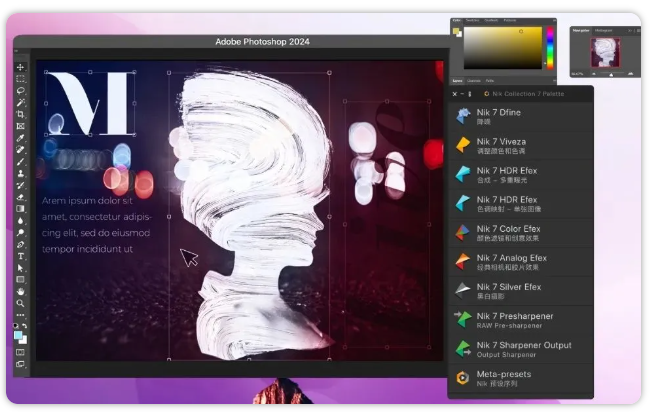Select the Horizontal Type tool
Image resolution: width=657 pixels, height=412 pixels.
click(x=20, y=256)
